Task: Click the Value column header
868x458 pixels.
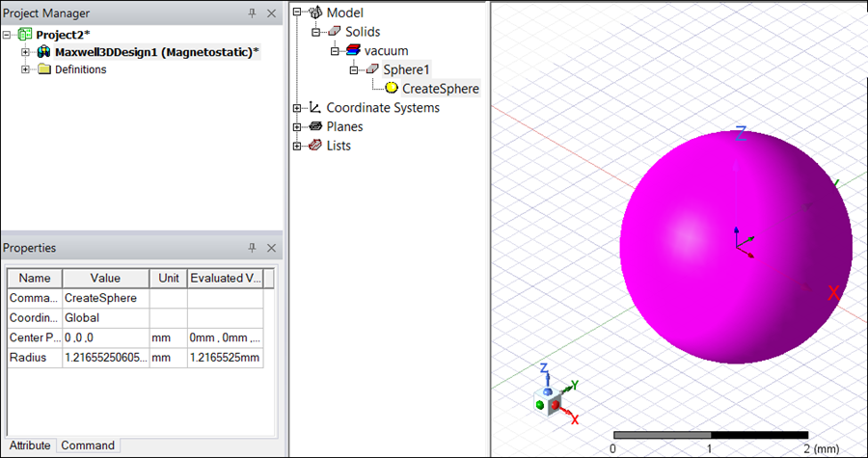Action: 106,279
